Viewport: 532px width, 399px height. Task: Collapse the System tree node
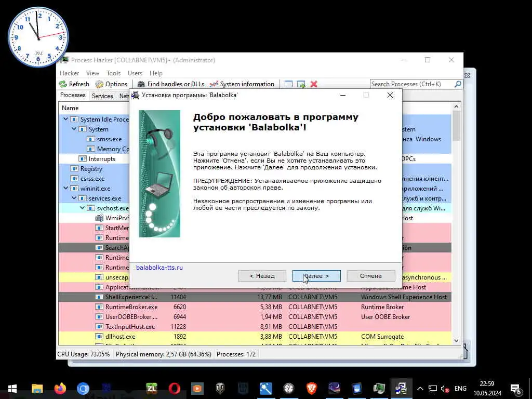[74, 129]
